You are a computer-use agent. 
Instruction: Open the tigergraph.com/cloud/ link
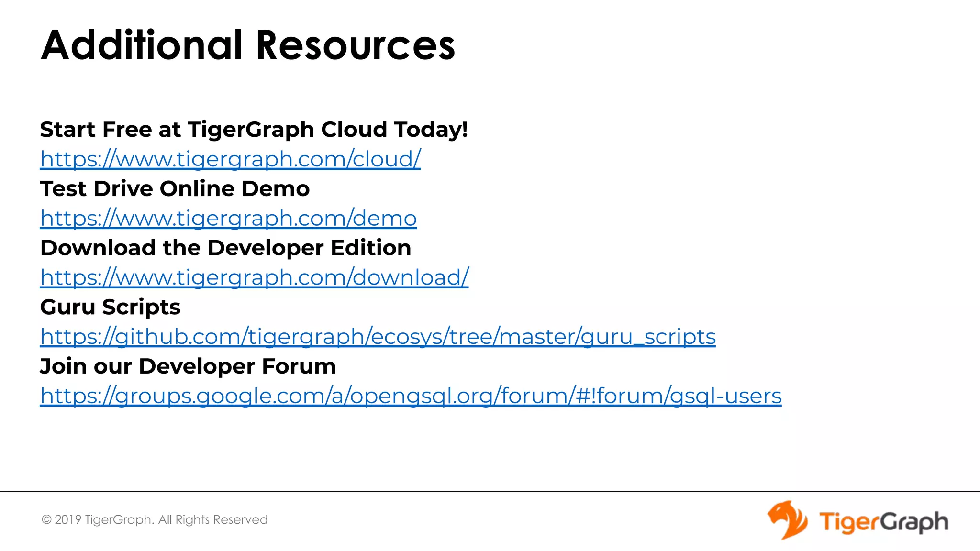230,159
